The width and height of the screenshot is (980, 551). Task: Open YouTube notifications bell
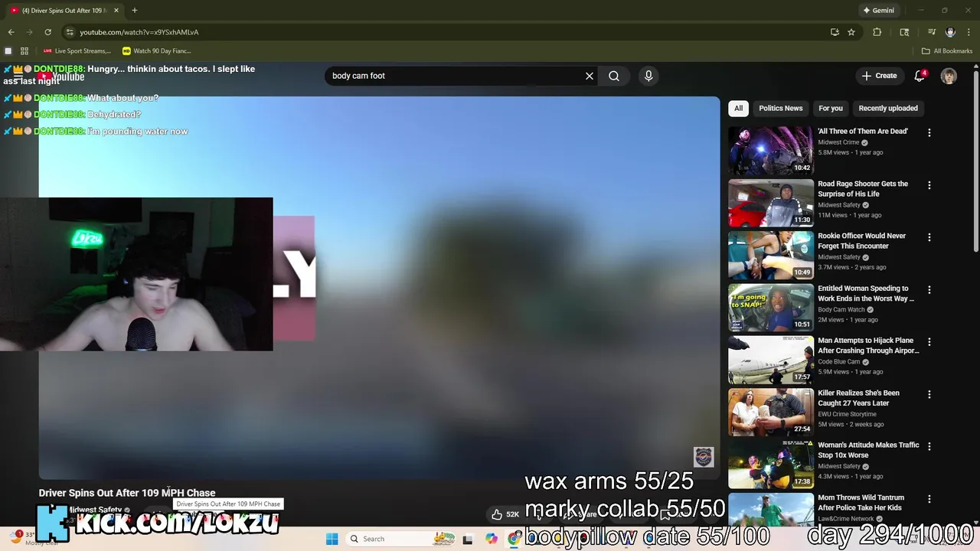tap(920, 76)
